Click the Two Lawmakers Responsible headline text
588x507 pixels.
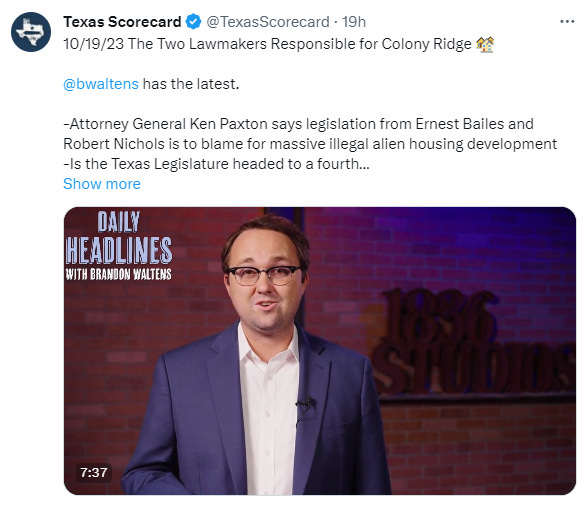278,44
